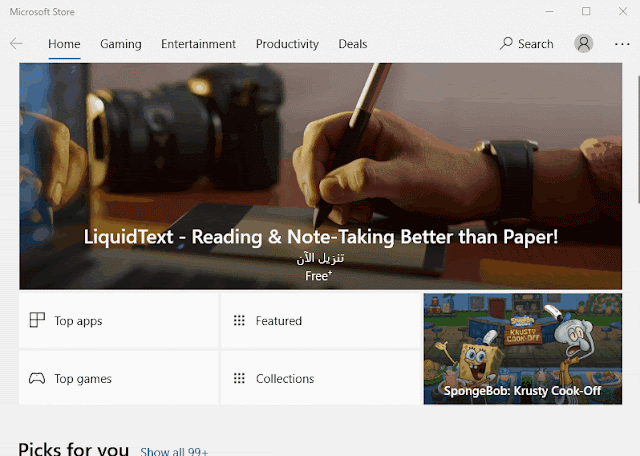The height and width of the screenshot is (456, 640).
Task: Click the Featured dotted grid icon
Action: pyautogui.click(x=239, y=320)
